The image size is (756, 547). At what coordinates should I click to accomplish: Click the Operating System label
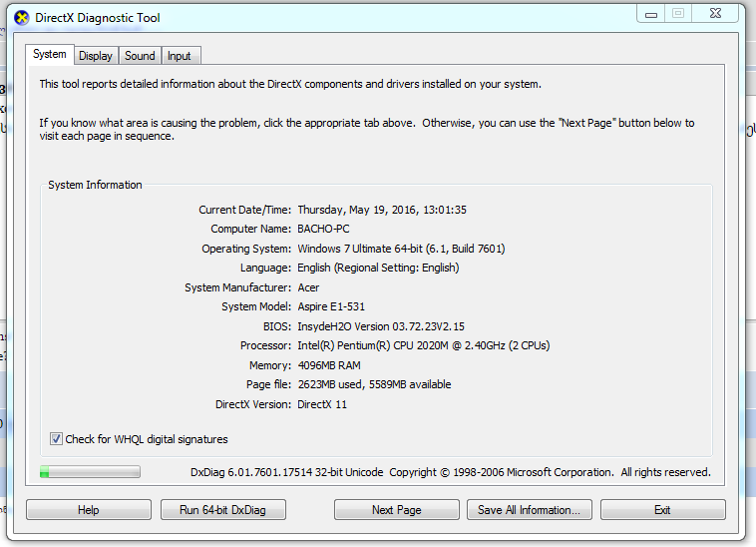246,249
